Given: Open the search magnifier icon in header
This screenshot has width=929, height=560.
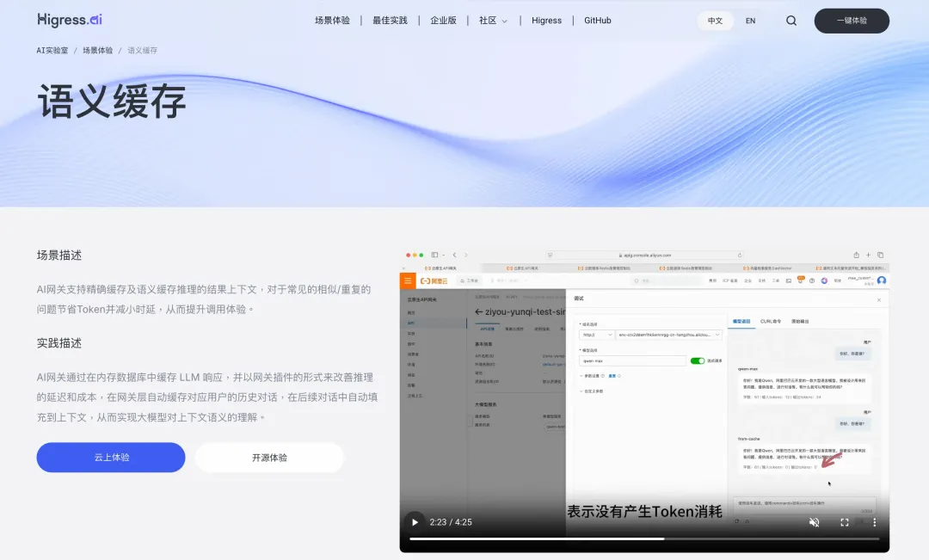Looking at the screenshot, I should pyautogui.click(x=791, y=21).
